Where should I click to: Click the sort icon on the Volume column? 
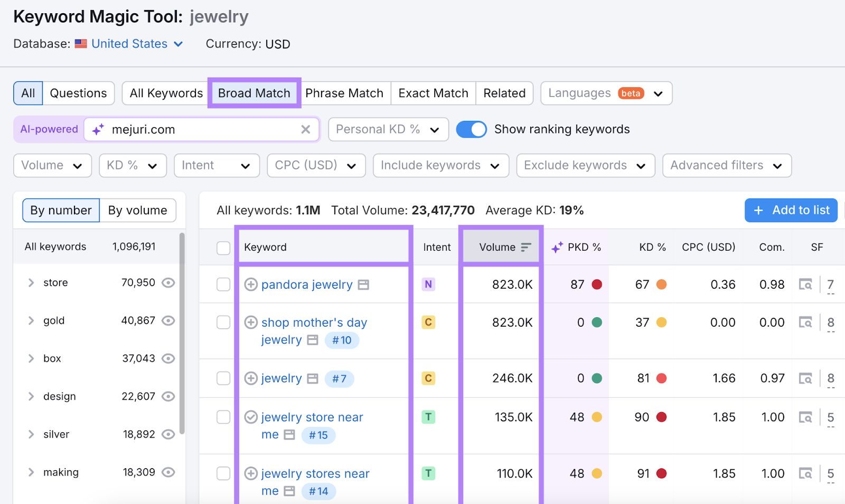coord(525,246)
